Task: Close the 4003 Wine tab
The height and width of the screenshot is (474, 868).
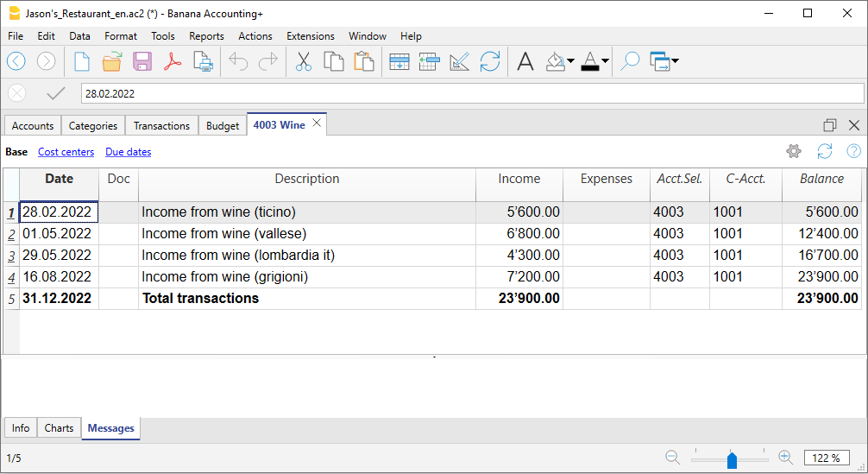Action: (x=317, y=124)
